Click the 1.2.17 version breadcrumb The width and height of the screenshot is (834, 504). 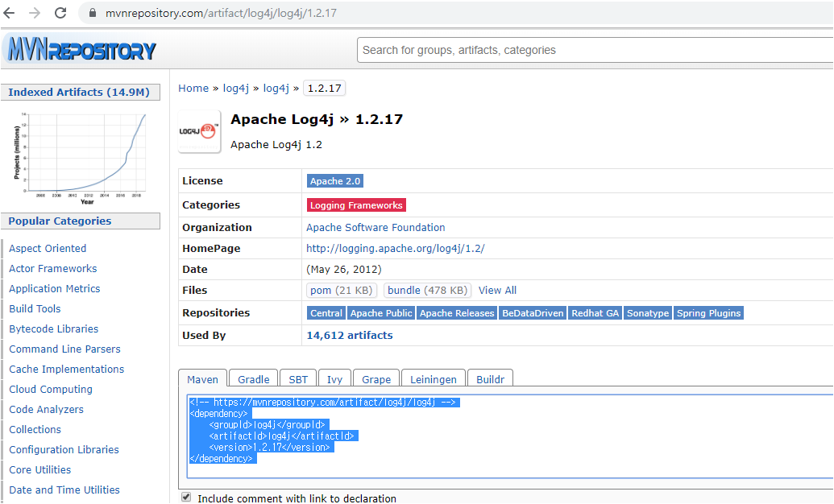pyautogui.click(x=324, y=89)
